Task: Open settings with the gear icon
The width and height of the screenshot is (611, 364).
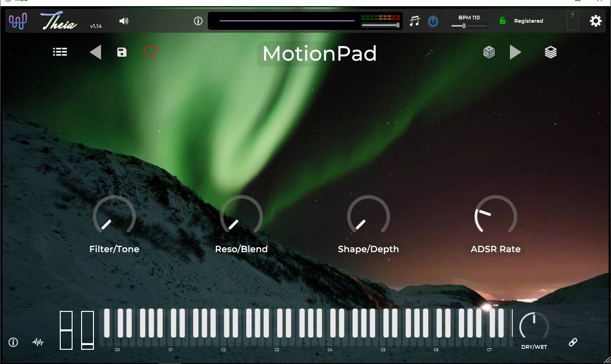Action: tap(595, 21)
